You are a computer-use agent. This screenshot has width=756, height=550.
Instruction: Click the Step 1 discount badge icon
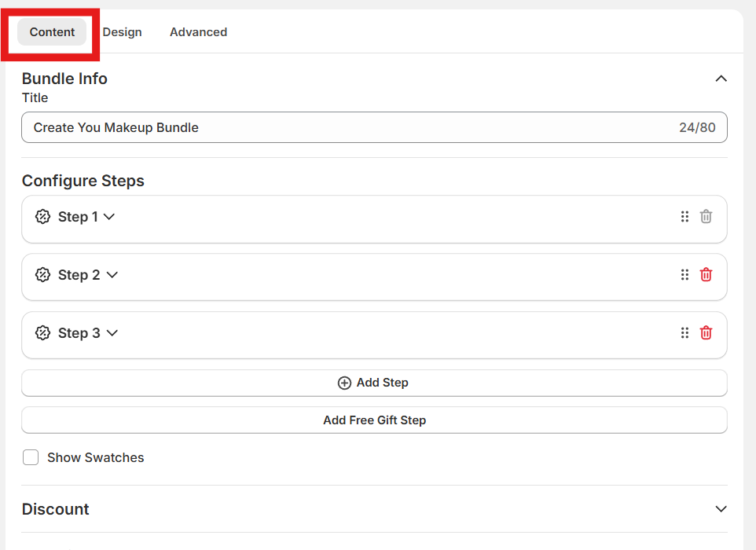[43, 217]
